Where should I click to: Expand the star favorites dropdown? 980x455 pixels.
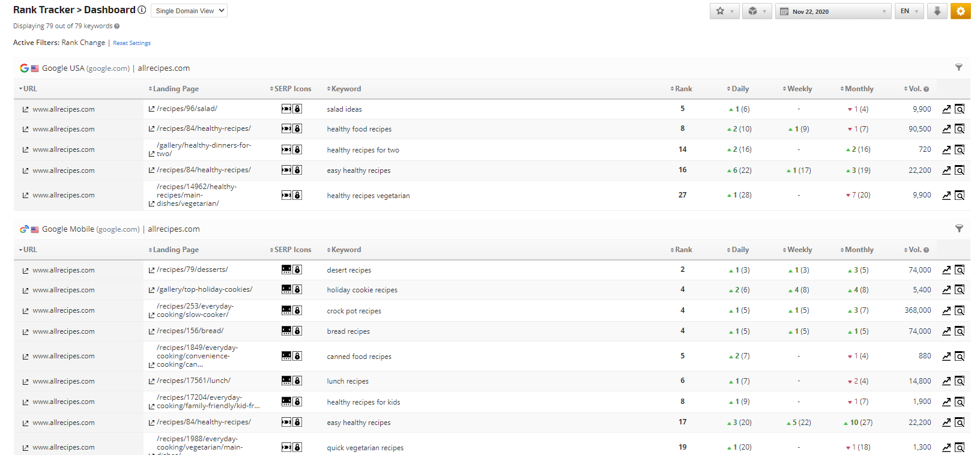point(725,11)
